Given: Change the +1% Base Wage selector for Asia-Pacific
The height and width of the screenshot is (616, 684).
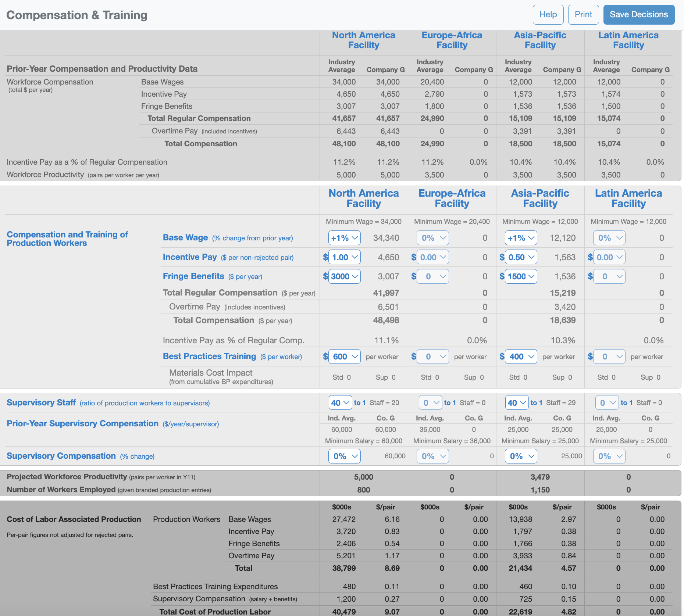Looking at the screenshot, I should [520, 238].
